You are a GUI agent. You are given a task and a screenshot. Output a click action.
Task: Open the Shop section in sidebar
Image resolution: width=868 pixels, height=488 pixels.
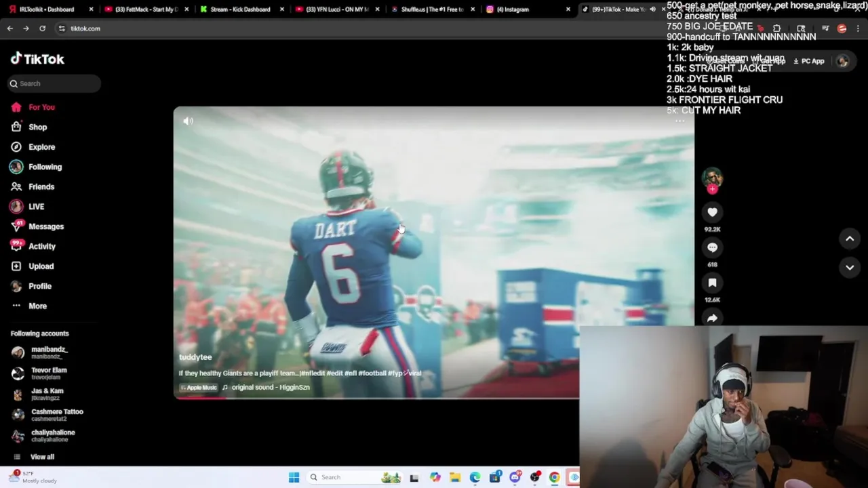(28, 127)
